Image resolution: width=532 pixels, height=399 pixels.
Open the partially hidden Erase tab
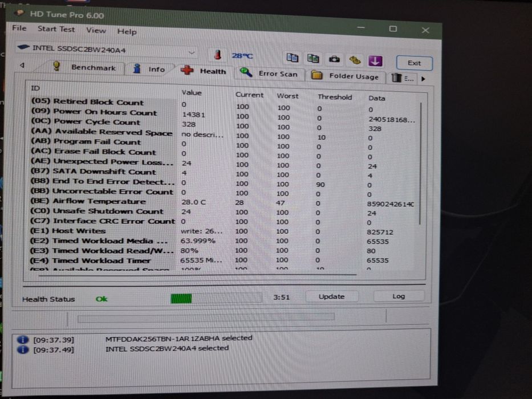[x=403, y=79]
